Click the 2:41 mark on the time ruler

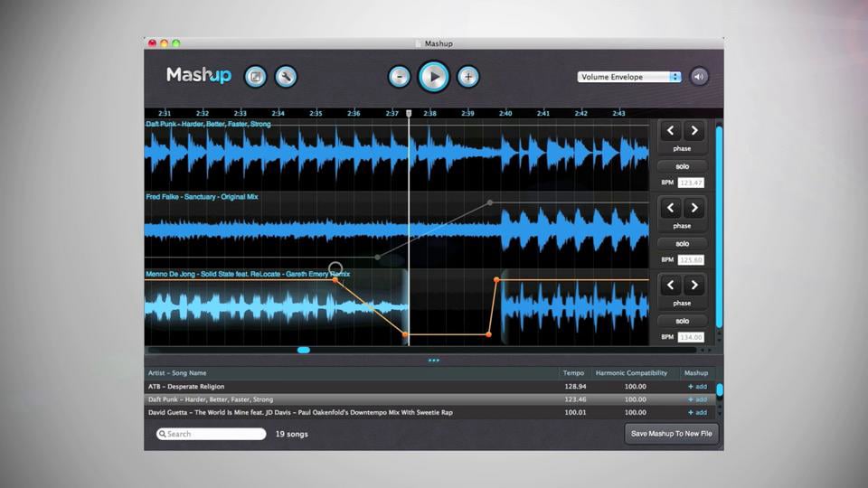point(543,113)
